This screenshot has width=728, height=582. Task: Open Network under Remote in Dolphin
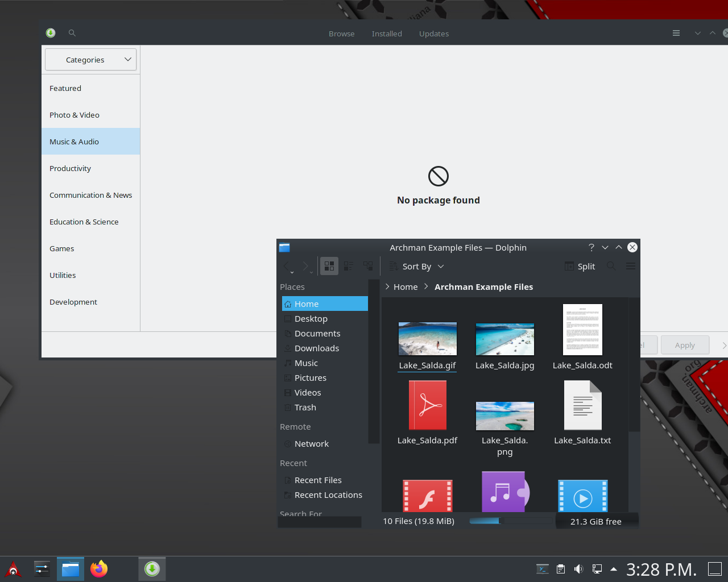[x=325, y=444]
